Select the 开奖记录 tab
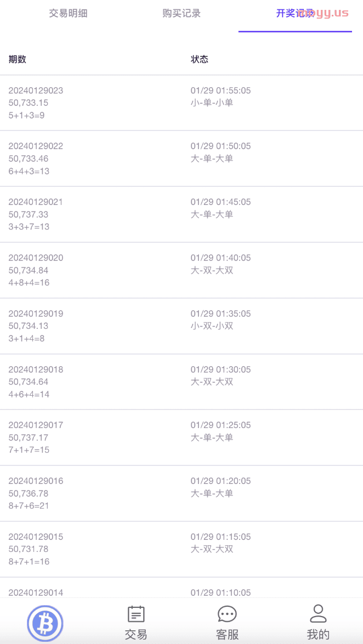The width and height of the screenshot is (363, 644). point(295,13)
